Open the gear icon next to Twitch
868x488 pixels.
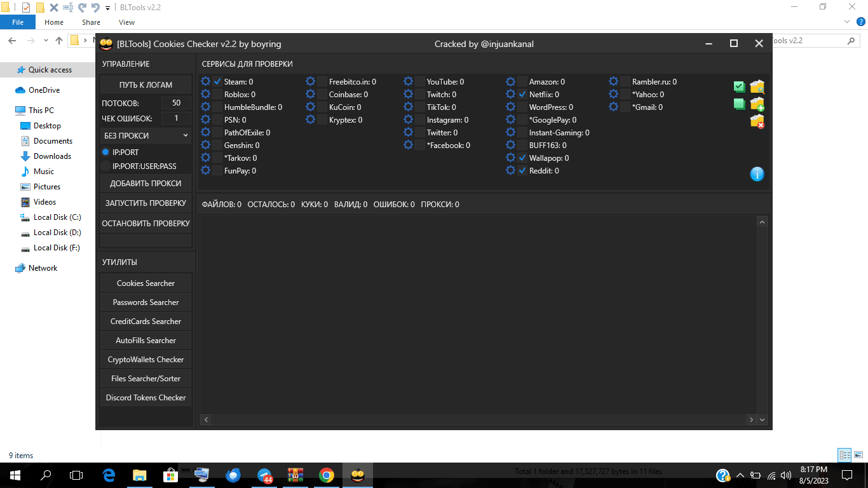[408, 94]
